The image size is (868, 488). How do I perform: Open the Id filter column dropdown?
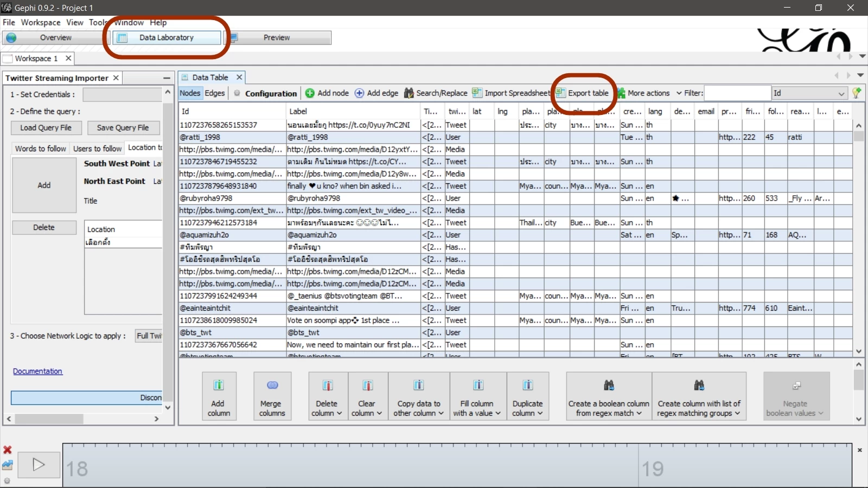809,93
